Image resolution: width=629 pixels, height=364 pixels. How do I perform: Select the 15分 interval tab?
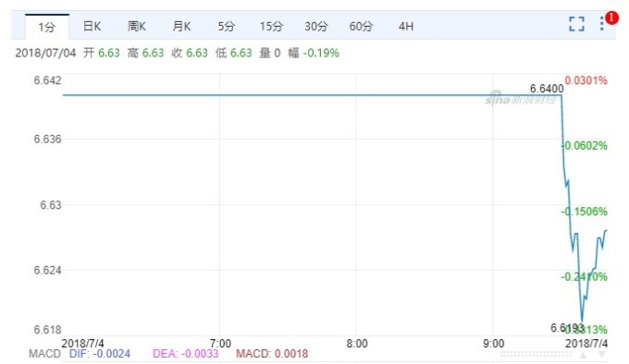(271, 27)
